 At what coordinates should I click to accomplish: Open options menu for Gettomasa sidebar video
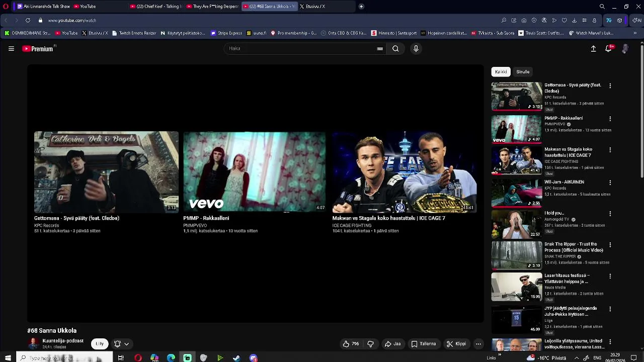[610, 86]
